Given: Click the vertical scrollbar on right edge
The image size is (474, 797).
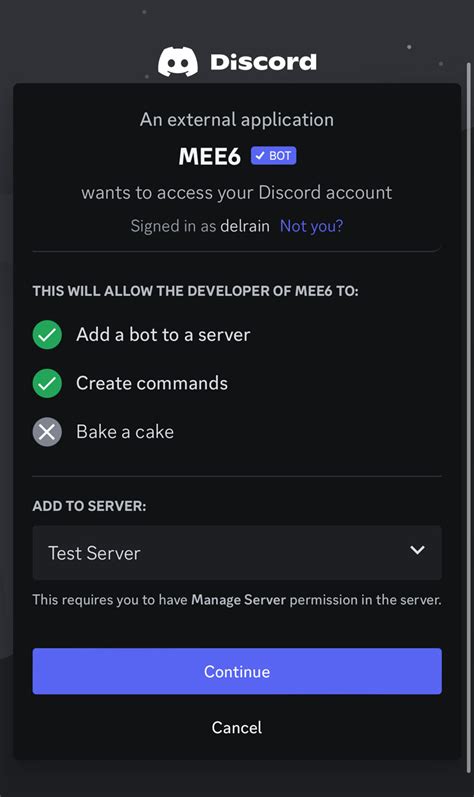Looking at the screenshot, I should click(468, 417).
